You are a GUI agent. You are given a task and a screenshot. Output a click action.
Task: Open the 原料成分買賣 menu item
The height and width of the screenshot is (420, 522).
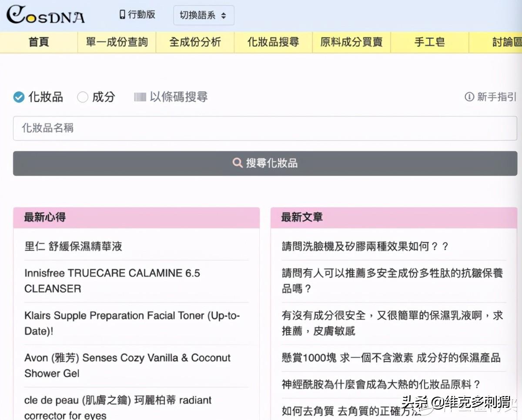(x=351, y=42)
